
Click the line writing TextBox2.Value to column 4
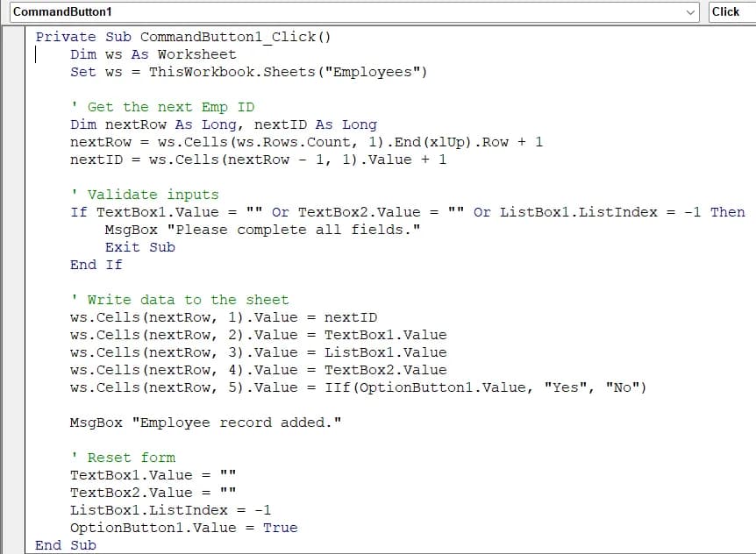pyautogui.click(x=258, y=370)
